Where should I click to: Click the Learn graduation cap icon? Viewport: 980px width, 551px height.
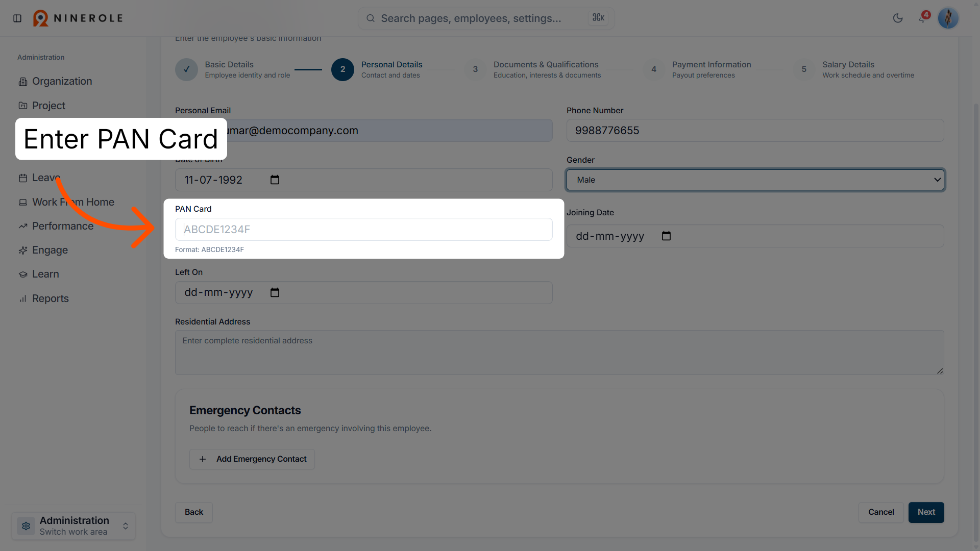tap(23, 274)
